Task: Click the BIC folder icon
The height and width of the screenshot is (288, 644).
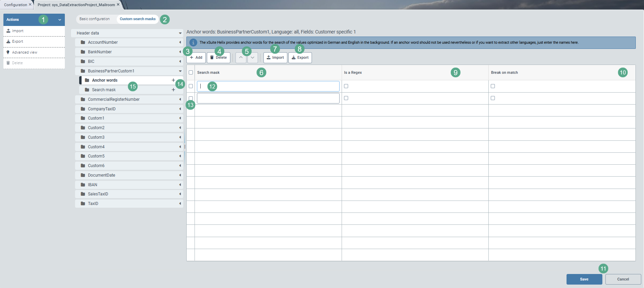Action: coord(83,61)
